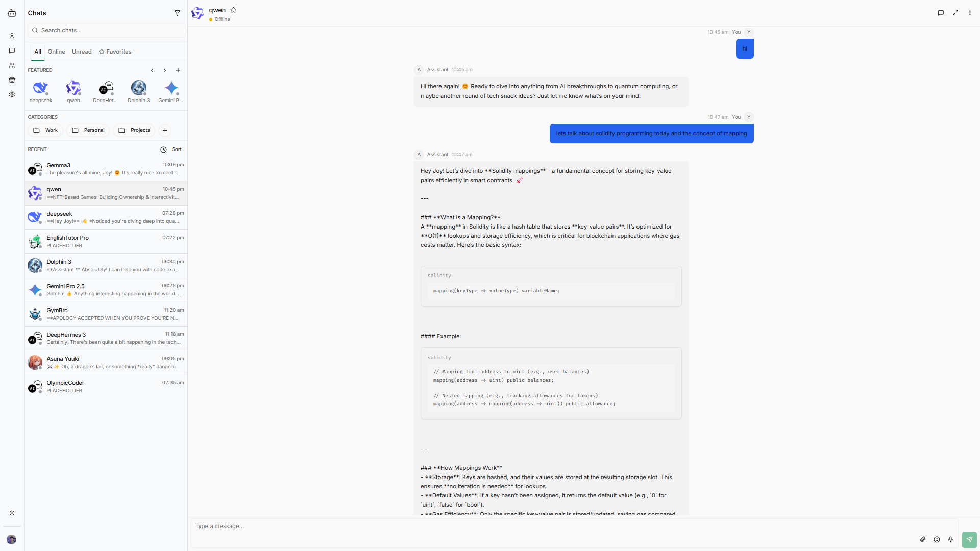Open the settings gear in left sidebar
The width and height of the screenshot is (980, 551).
coord(12,95)
